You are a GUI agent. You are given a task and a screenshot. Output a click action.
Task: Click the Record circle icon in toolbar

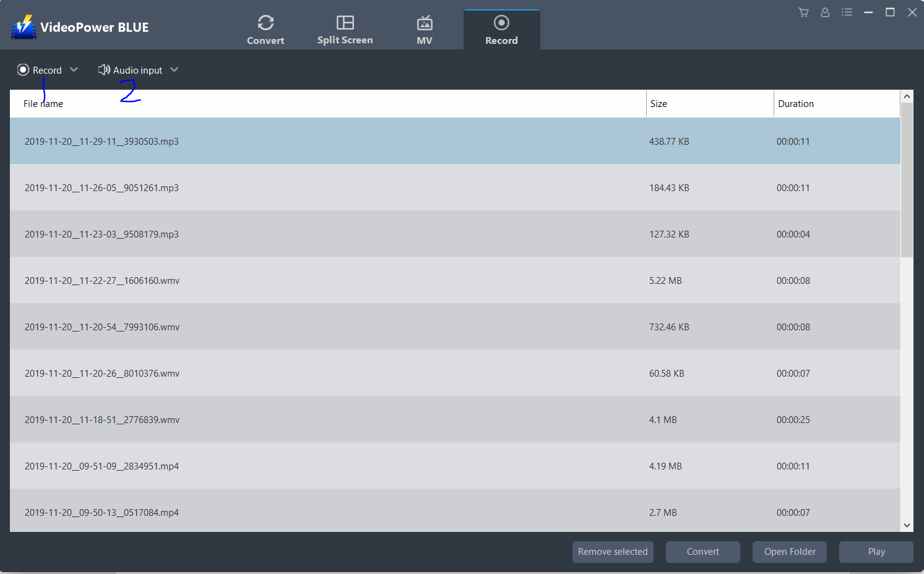point(23,70)
